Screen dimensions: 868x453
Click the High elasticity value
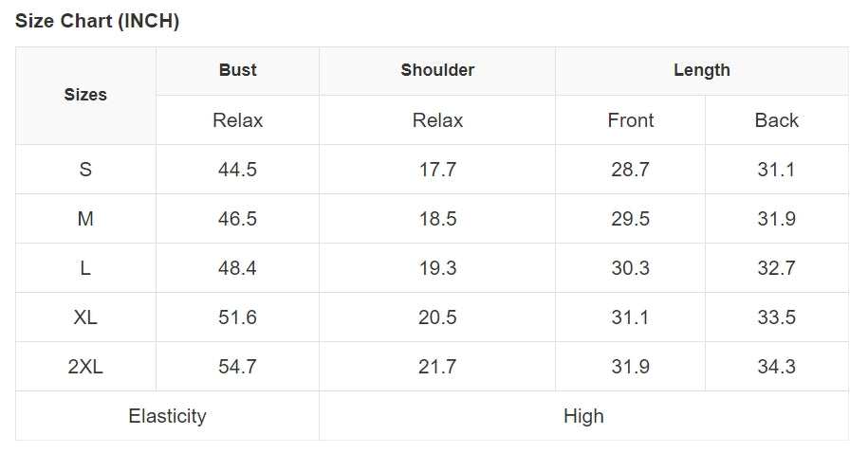coord(583,416)
